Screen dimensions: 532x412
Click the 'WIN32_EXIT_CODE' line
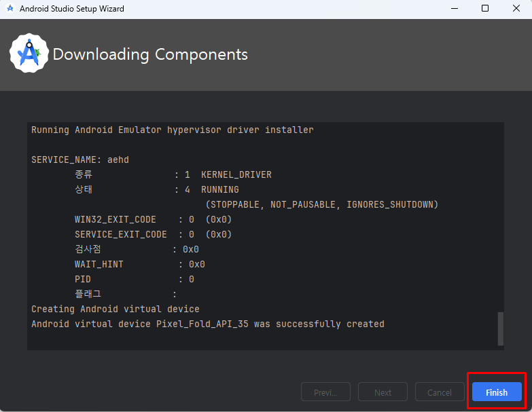(x=153, y=219)
